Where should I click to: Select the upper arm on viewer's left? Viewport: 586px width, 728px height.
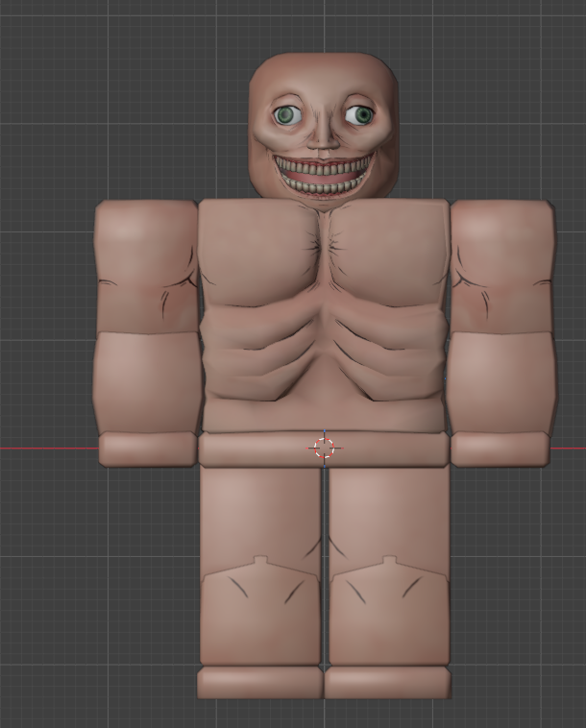(x=147, y=266)
